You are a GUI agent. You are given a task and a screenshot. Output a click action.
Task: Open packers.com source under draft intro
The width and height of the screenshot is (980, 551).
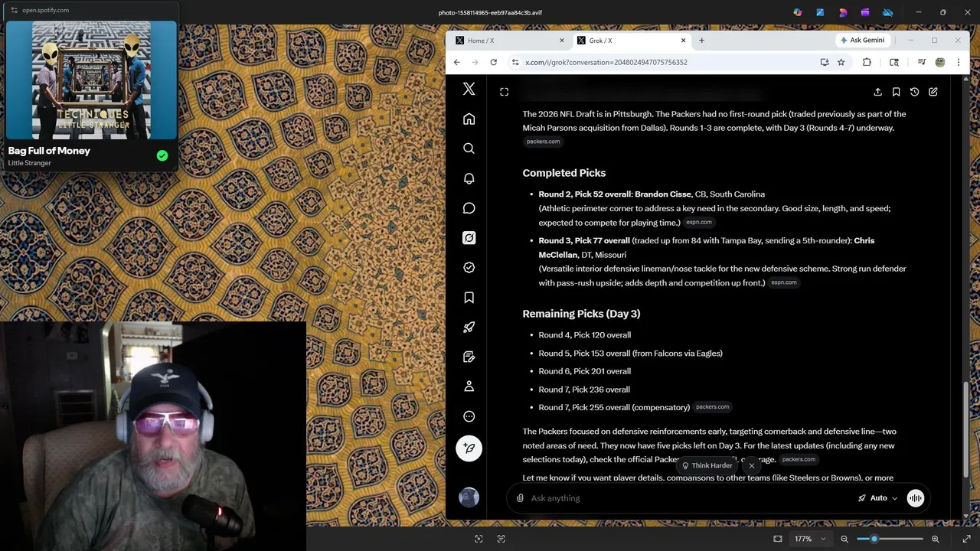(543, 142)
